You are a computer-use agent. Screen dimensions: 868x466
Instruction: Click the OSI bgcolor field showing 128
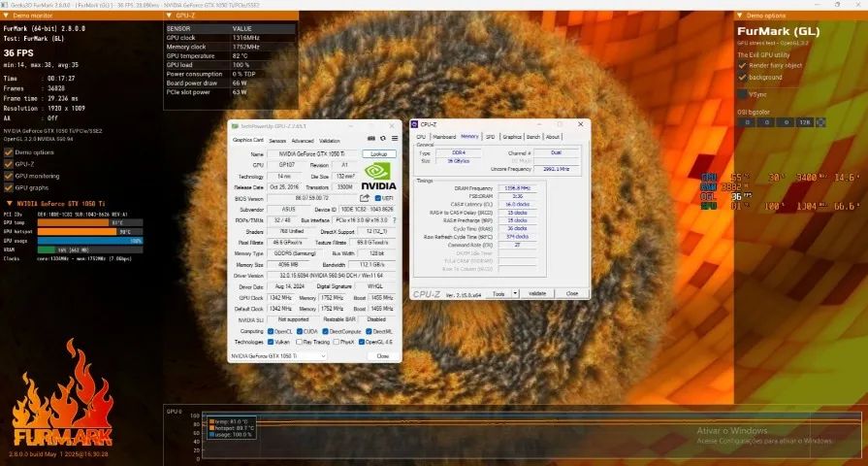[805, 122]
